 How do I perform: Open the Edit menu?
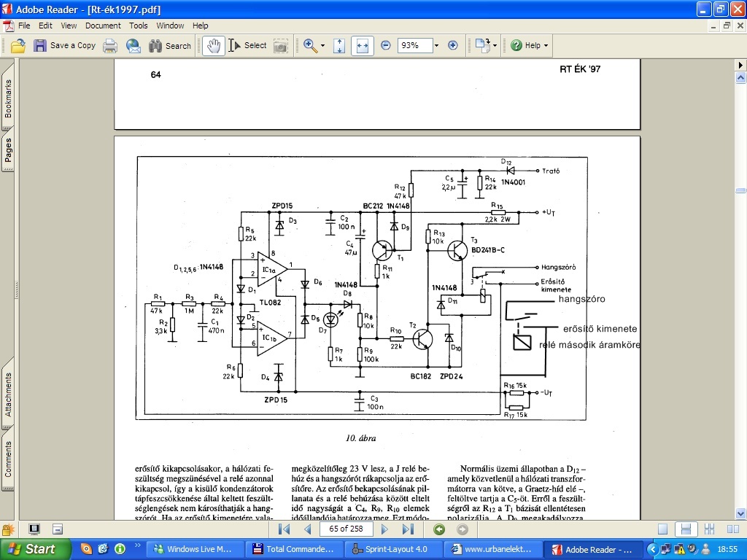tap(45, 26)
